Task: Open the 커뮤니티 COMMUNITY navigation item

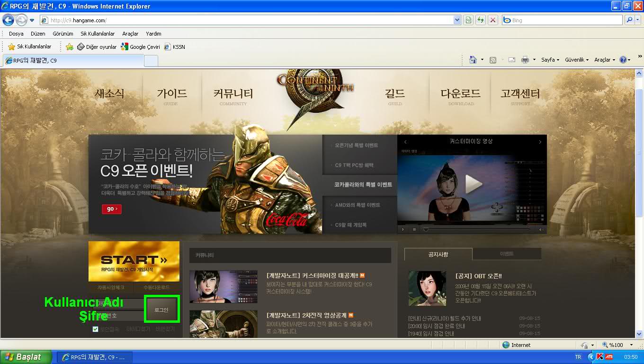Action: point(233,96)
